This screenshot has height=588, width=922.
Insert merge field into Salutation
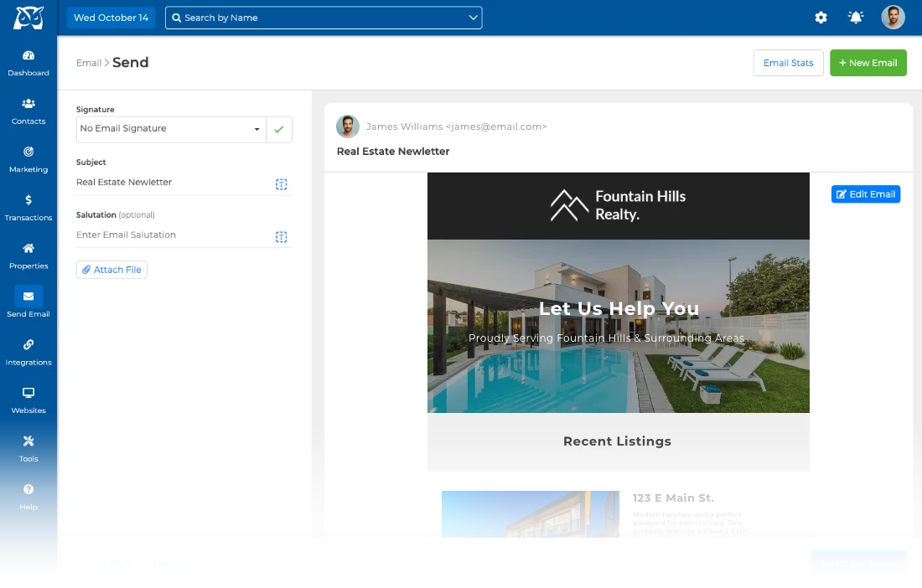(281, 237)
